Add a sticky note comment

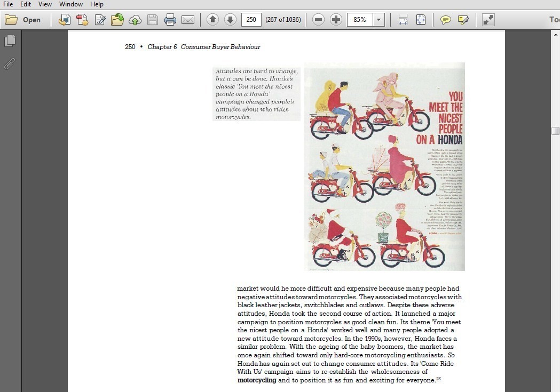tap(445, 20)
